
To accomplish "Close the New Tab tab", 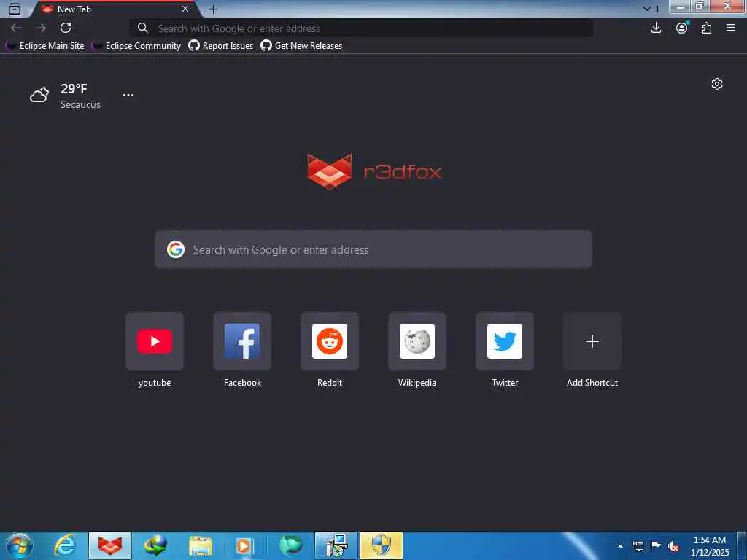I will point(185,9).
